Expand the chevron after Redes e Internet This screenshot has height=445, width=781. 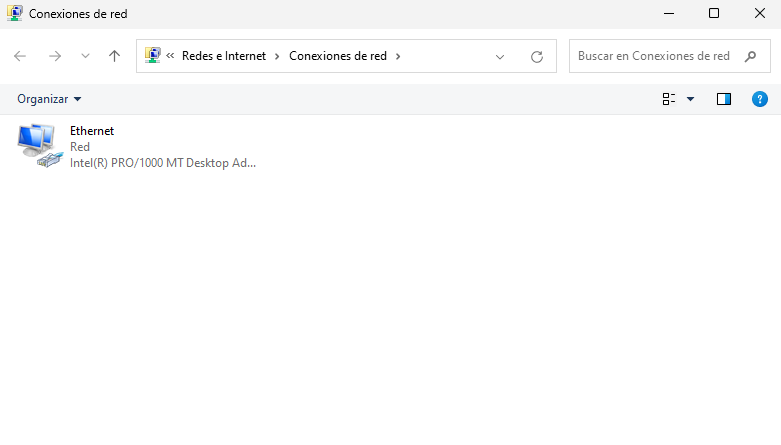click(x=277, y=57)
